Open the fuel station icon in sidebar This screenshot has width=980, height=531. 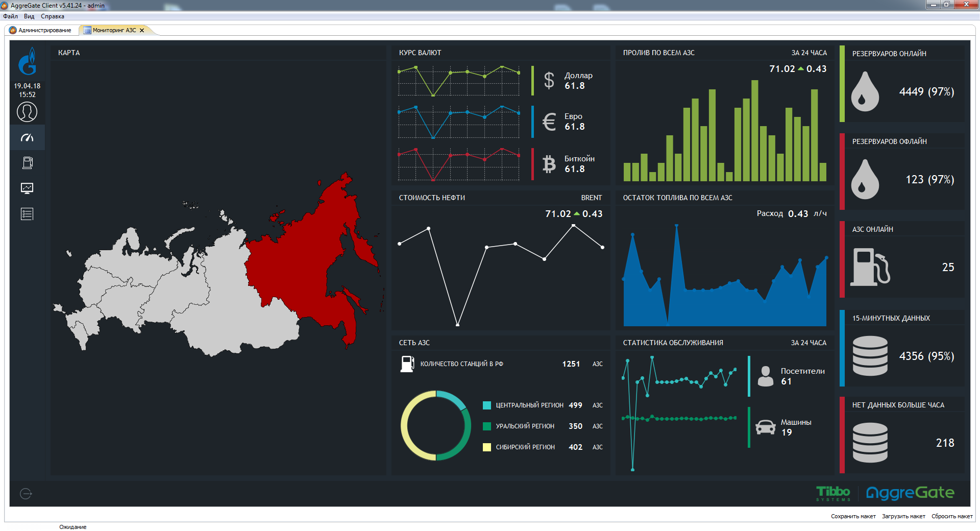28,163
